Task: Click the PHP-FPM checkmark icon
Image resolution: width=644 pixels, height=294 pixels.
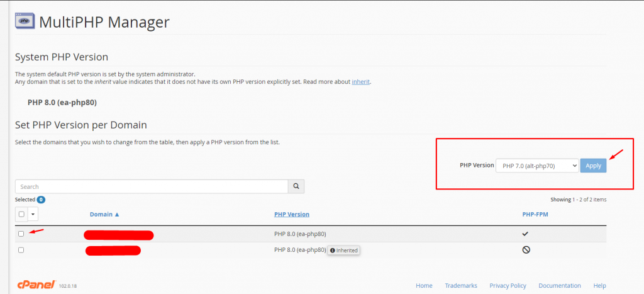Action: click(x=525, y=234)
